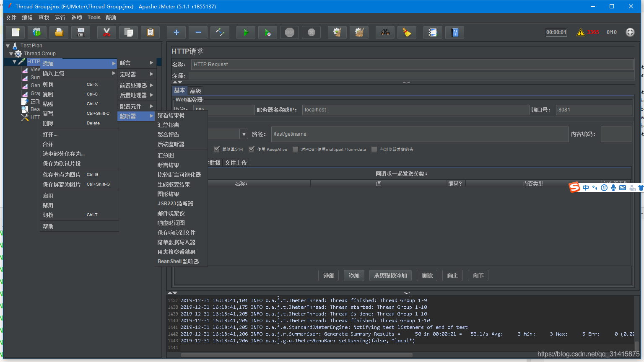Choose 复写 from context menu
This screenshot has height=362, width=644.
(x=79, y=114)
